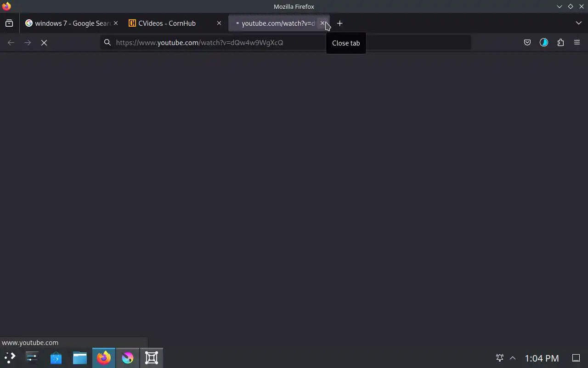Open Dolphin file manager from taskbar
Screen dimensions: 588x368
(80, 357)
